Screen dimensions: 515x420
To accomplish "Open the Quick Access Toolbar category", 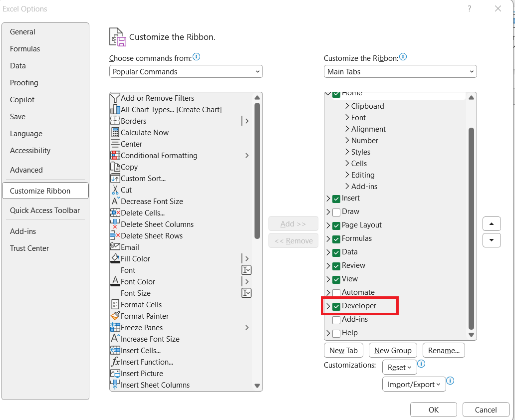I will point(45,210).
